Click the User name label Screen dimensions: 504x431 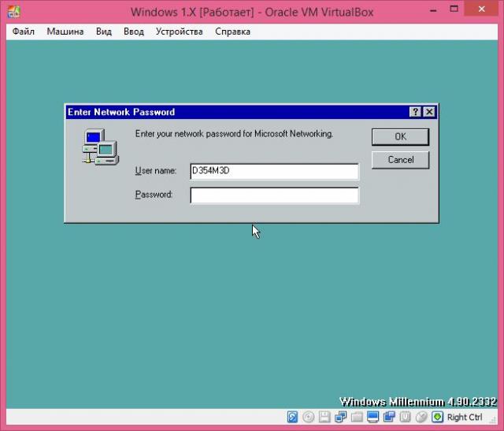[x=156, y=170]
